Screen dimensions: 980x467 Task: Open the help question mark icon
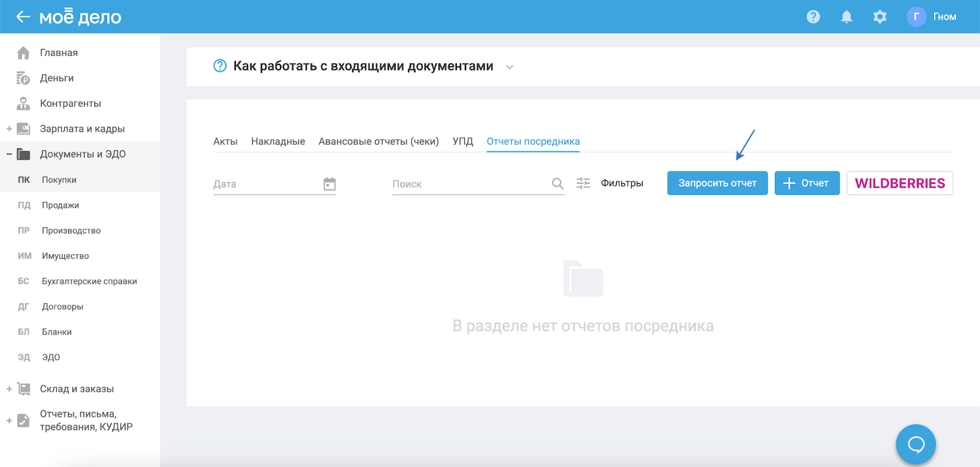813,17
